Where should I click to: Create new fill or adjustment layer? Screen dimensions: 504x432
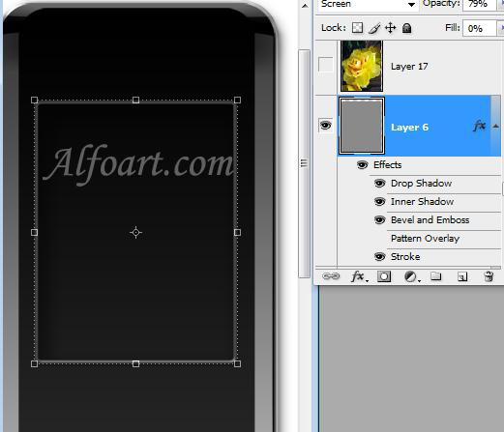[x=412, y=276]
